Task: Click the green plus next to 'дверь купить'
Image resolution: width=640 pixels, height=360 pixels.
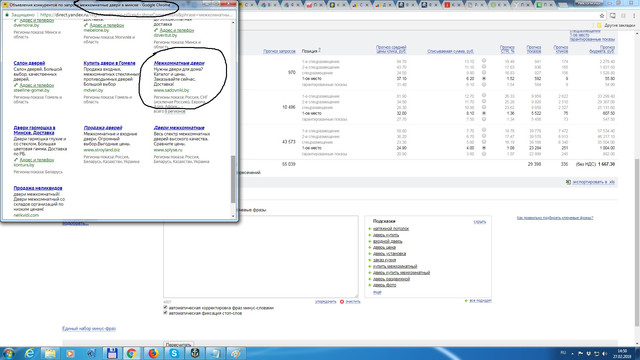Action: [370, 235]
